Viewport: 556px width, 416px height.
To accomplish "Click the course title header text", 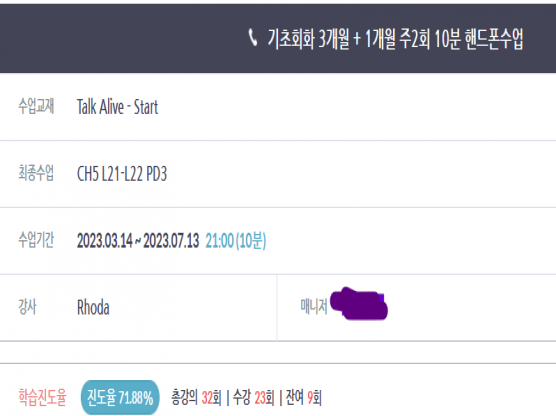I will coord(395,38).
